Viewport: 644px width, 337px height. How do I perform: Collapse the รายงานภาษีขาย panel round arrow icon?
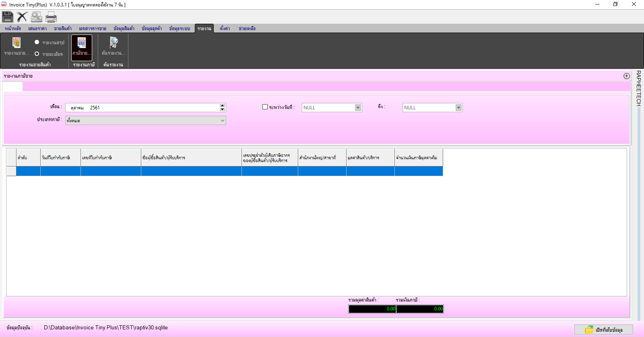[626, 76]
